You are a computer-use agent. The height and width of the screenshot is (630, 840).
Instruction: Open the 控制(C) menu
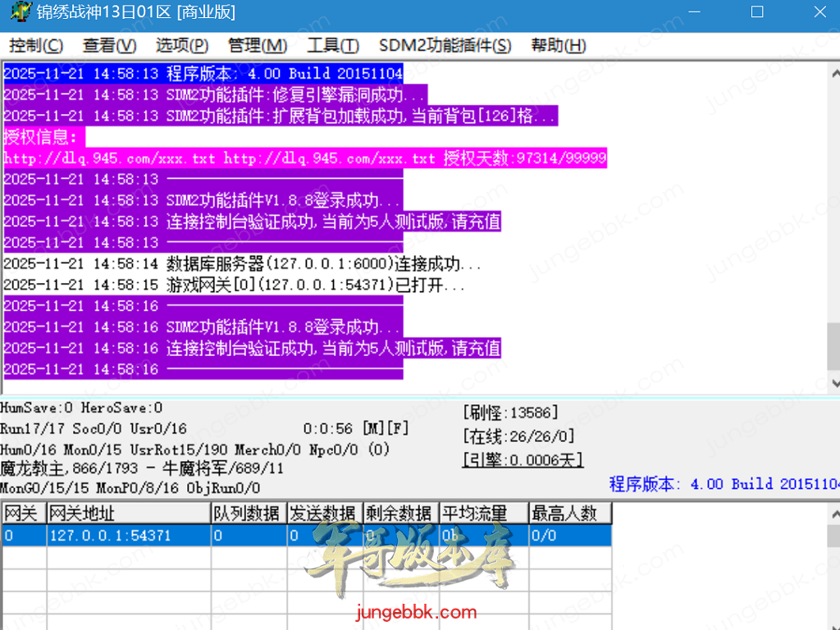(36, 46)
